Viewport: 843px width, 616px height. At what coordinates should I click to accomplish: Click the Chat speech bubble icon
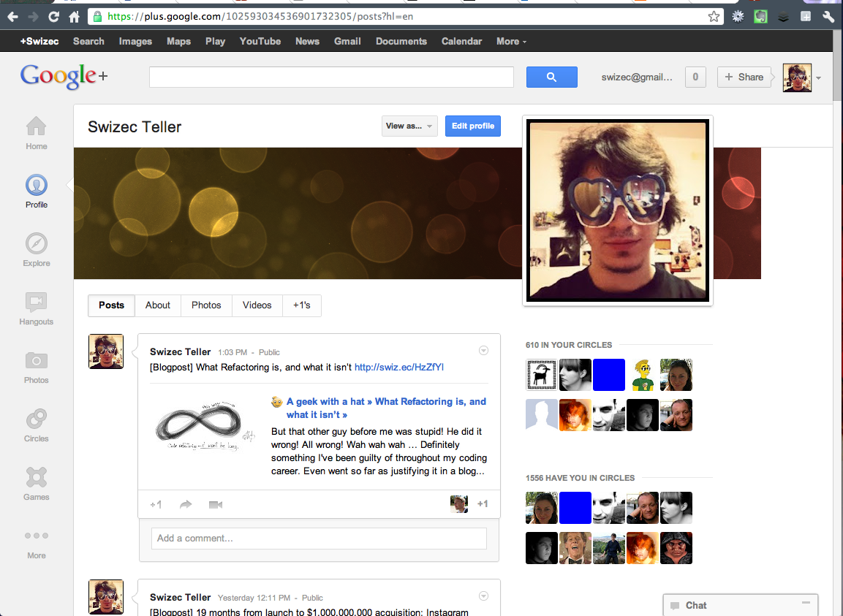pyautogui.click(x=675, y=606)
